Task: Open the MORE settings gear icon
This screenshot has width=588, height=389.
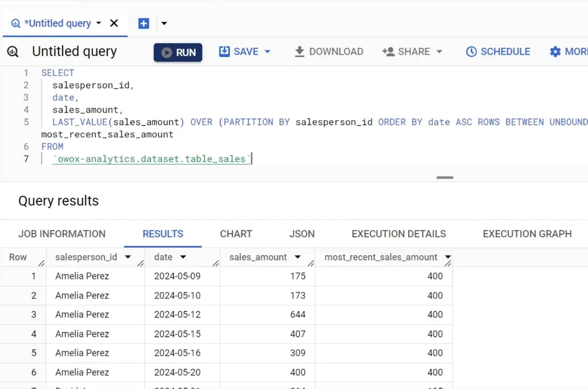Action: (x=555, y=52)
